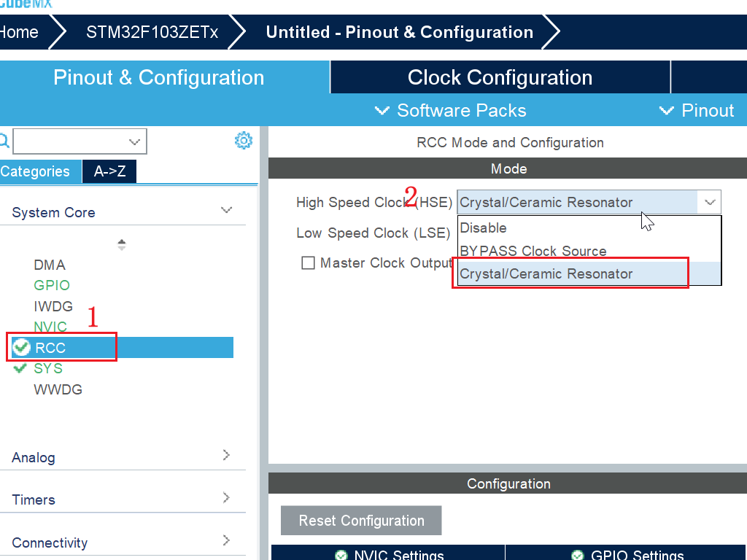
Task: Select NVIC in System Core list
Action: [50, 327]
